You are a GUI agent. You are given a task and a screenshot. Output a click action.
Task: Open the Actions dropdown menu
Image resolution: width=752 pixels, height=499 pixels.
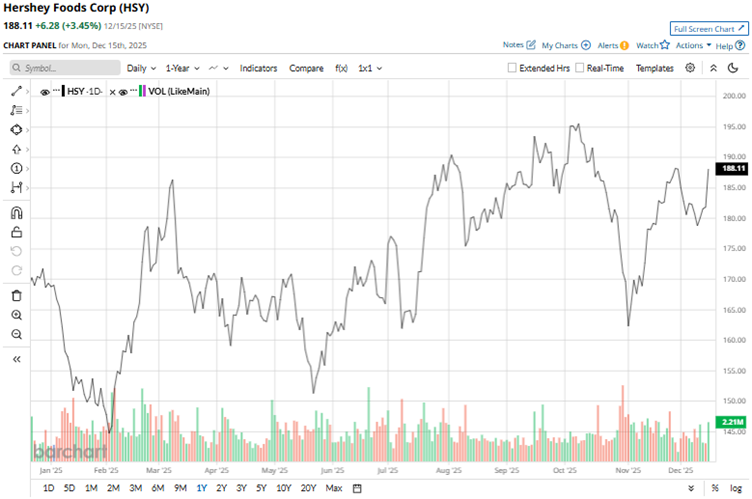693,45
